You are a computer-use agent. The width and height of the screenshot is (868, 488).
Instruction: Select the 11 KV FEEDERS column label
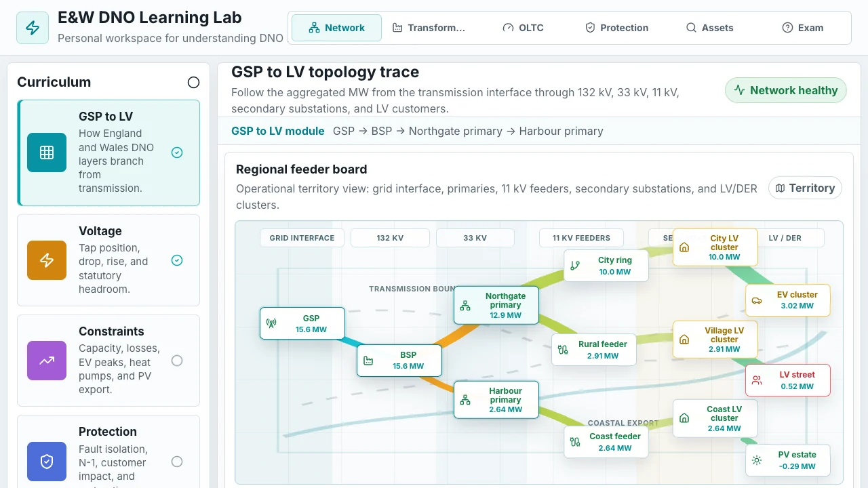click(x=581, y=238)
